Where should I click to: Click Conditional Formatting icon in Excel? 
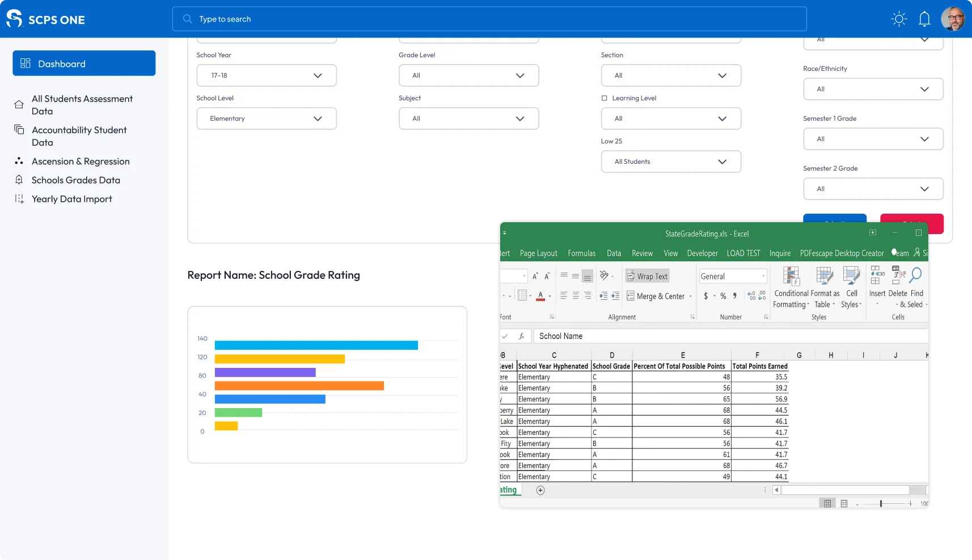791,277
